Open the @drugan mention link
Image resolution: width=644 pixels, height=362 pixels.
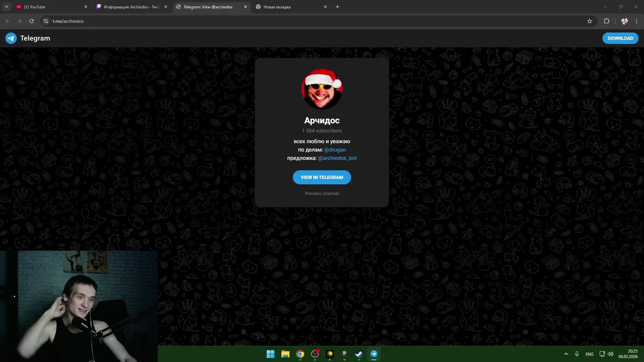pyautogui.click(x=335, y=150)
